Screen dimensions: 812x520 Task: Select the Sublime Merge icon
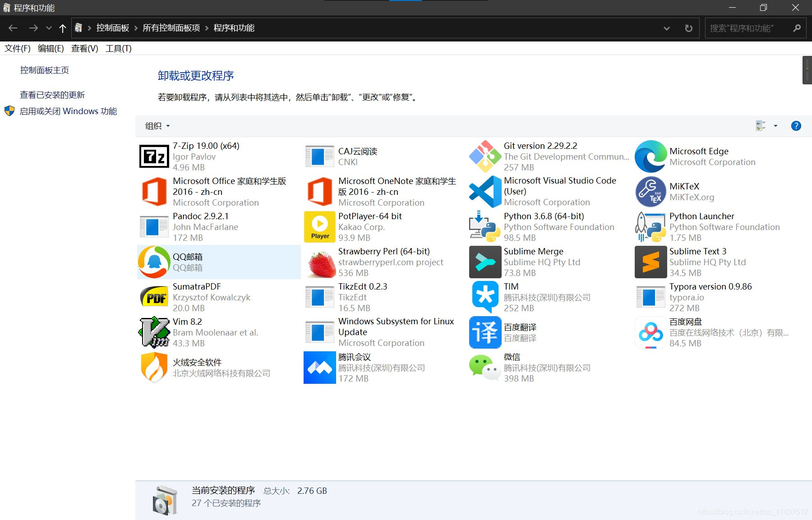[x=485, y=262]
